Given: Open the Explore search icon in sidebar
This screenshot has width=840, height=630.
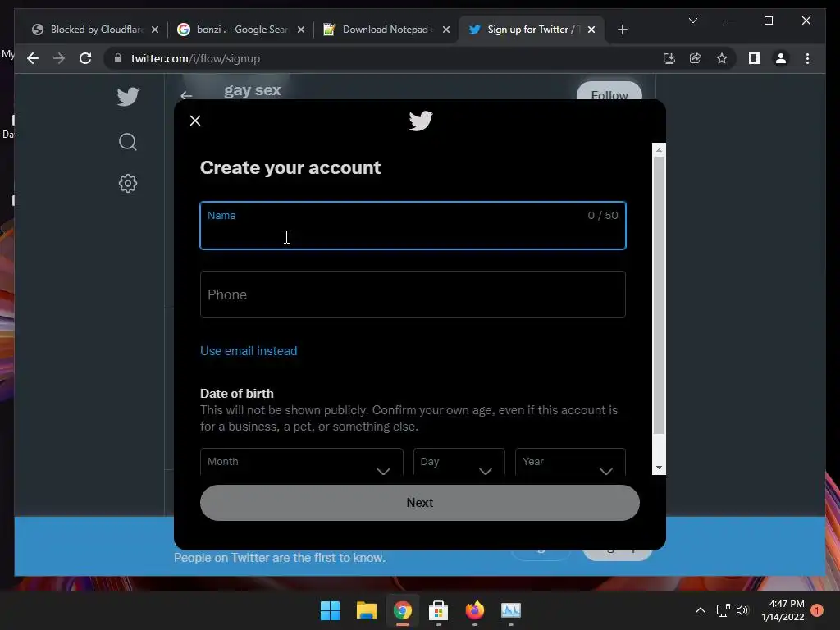Looking at the screenshot, I should [127, 142].
